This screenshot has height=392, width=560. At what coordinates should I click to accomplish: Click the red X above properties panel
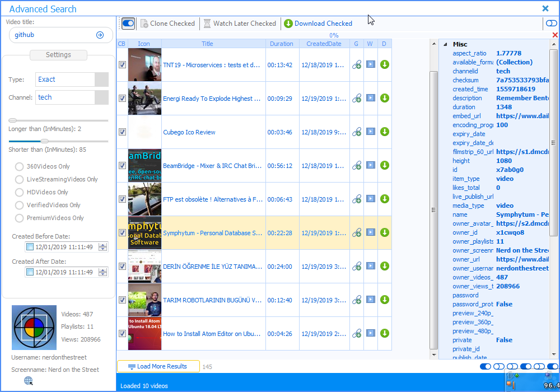[x=555, y=35]
